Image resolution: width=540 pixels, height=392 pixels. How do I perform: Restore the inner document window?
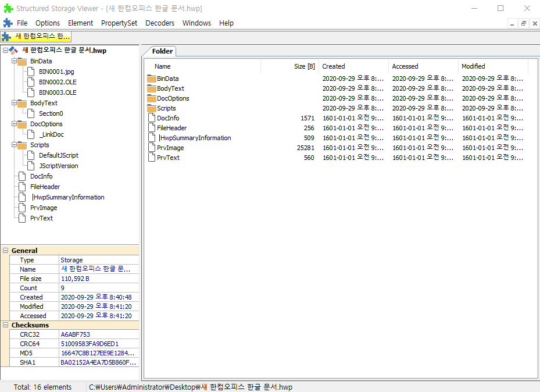524,23
